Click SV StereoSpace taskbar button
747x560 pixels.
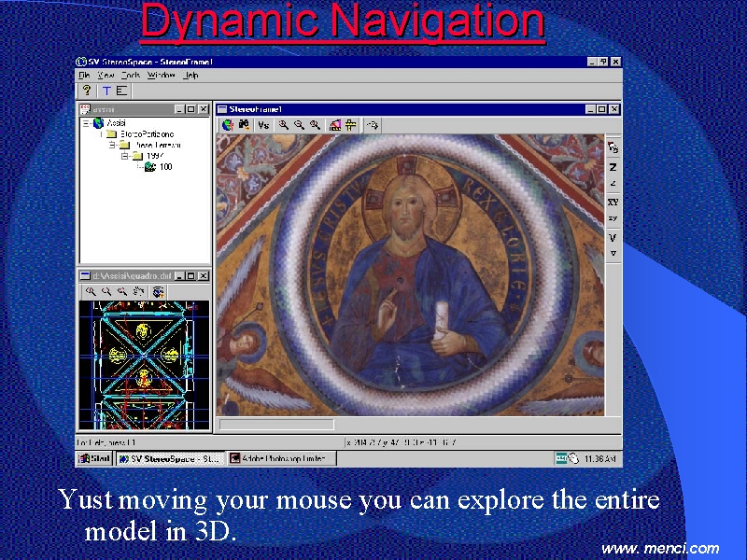(171, 458)
